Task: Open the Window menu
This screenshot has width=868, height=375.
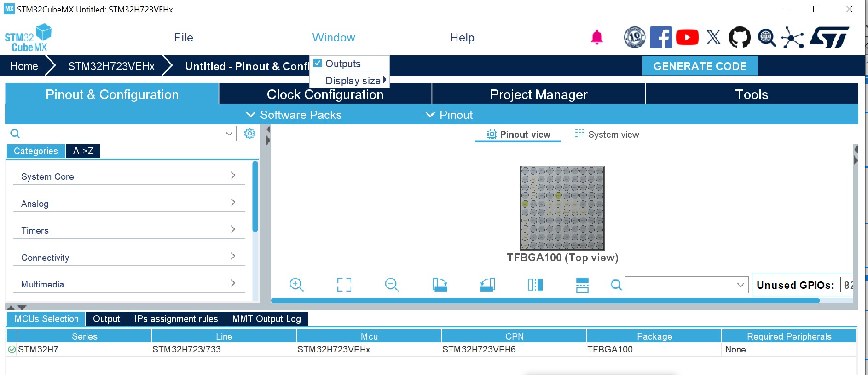Action: coord(334,38)
